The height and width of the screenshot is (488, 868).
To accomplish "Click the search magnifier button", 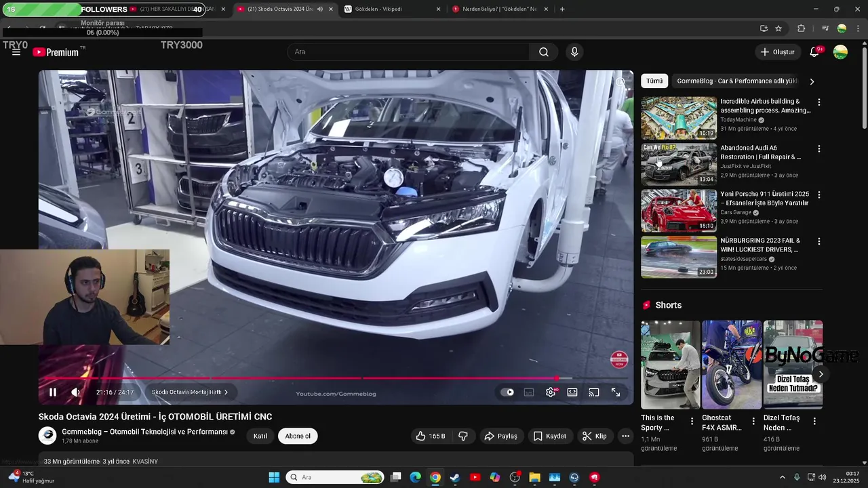I will 544,52.
